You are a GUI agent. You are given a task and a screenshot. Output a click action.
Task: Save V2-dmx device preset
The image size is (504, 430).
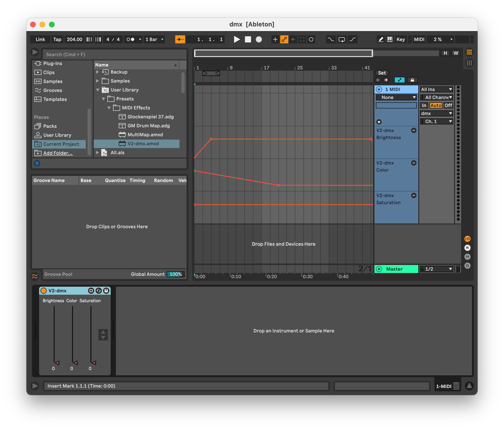106,290
